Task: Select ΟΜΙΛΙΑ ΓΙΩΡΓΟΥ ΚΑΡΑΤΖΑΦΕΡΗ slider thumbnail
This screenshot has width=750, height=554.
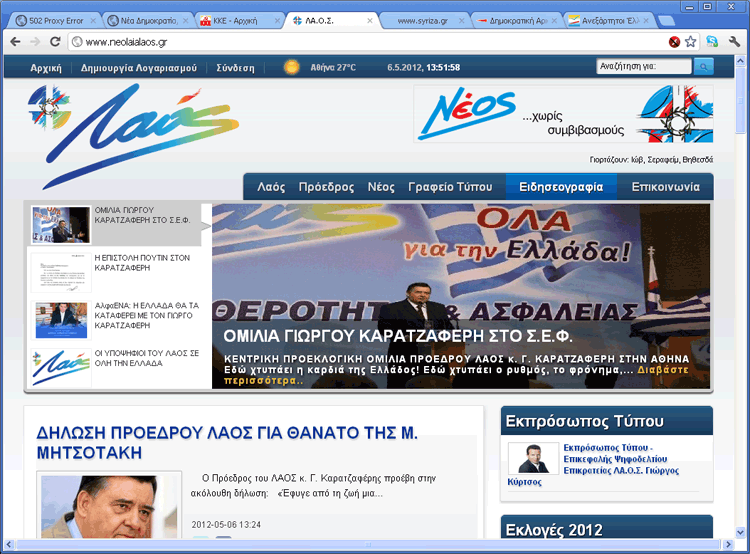Action: [61, 225]
